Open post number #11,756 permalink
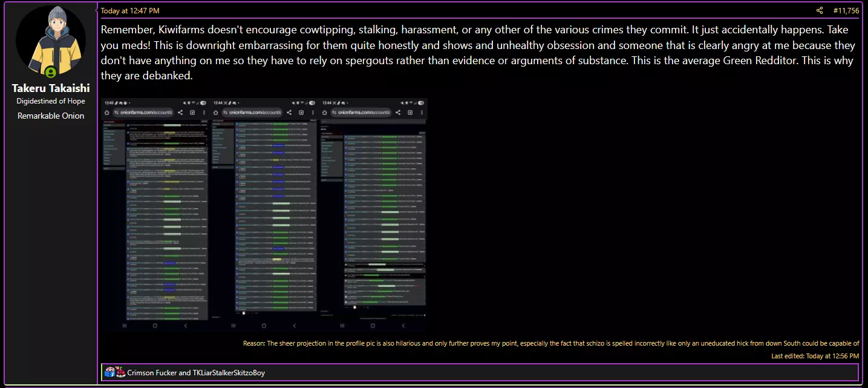 coord(846,11)
